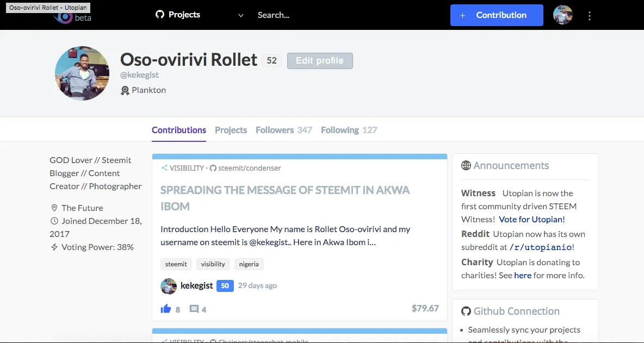Open the steemit/condenser repository link

pyautogui.click(x=250, y=168)
